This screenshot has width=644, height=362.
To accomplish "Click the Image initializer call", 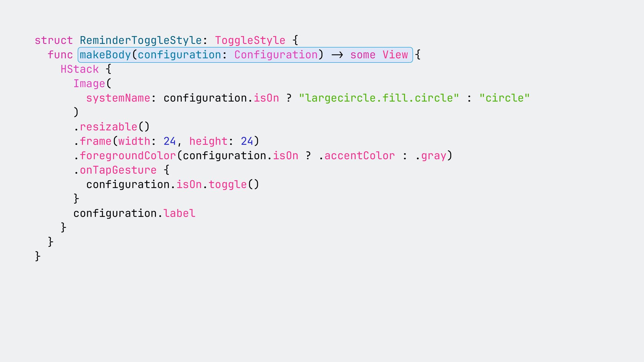I will click(89, 83).
